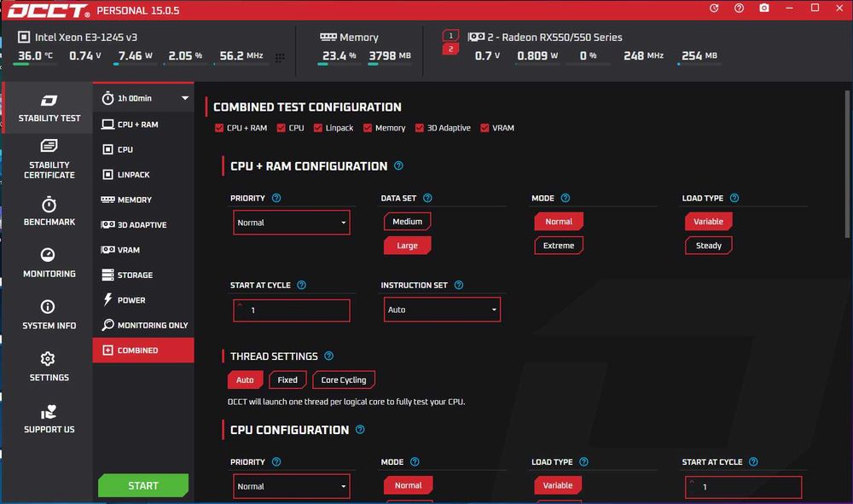Select VRAM test in list

click(143, 250)
